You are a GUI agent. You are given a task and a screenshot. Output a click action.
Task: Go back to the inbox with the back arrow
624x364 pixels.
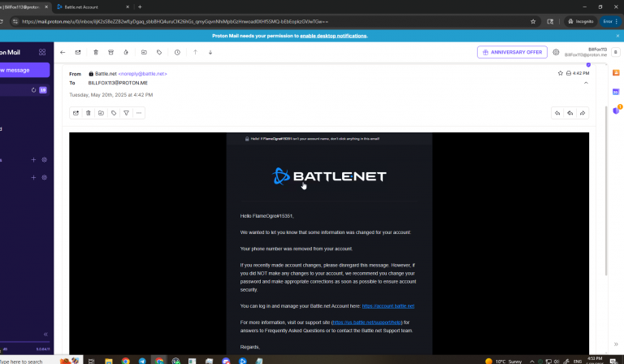[63, 52]
